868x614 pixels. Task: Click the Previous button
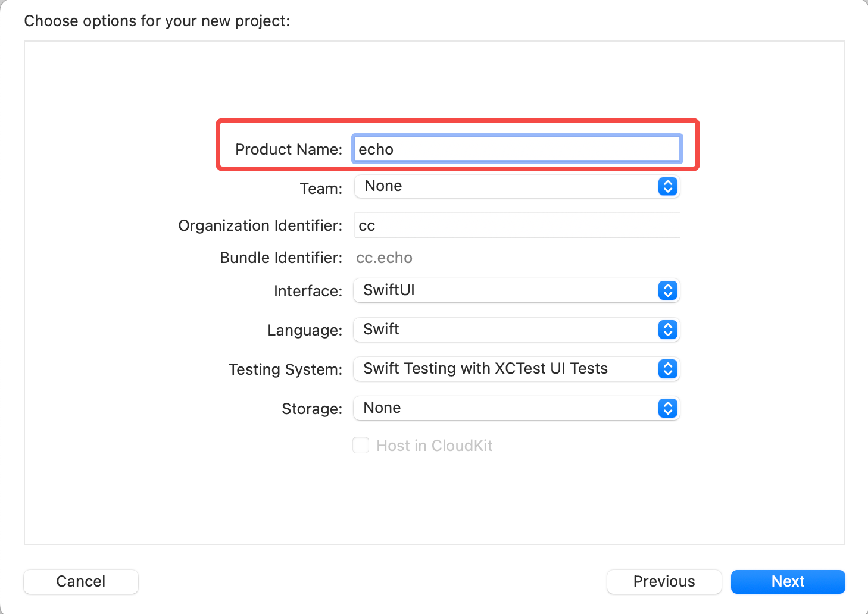click(x=664, y=581)
